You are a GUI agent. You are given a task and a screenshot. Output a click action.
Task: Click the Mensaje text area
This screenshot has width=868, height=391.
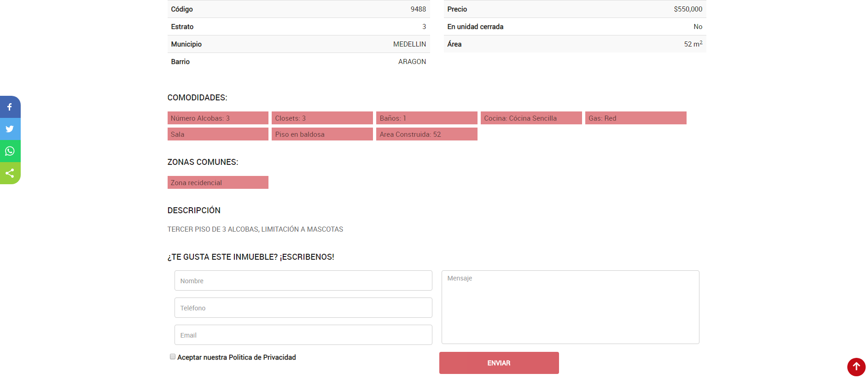pos(570,307)
